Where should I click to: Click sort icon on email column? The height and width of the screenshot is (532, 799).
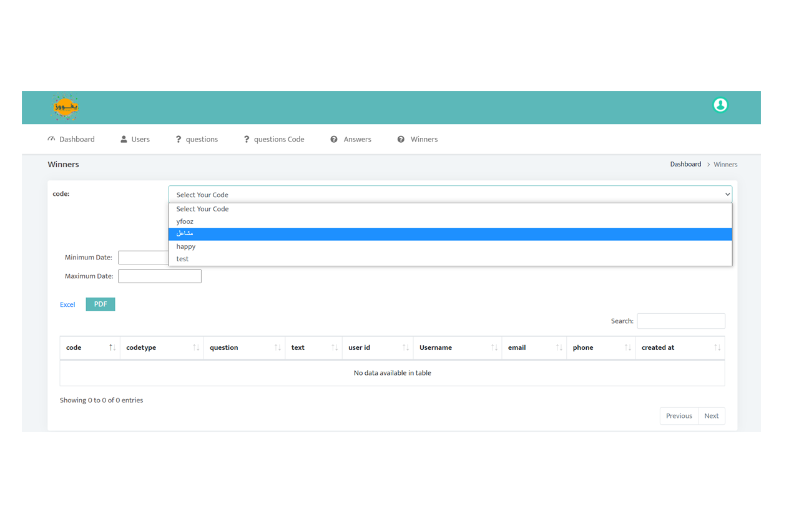pos(559,347)
